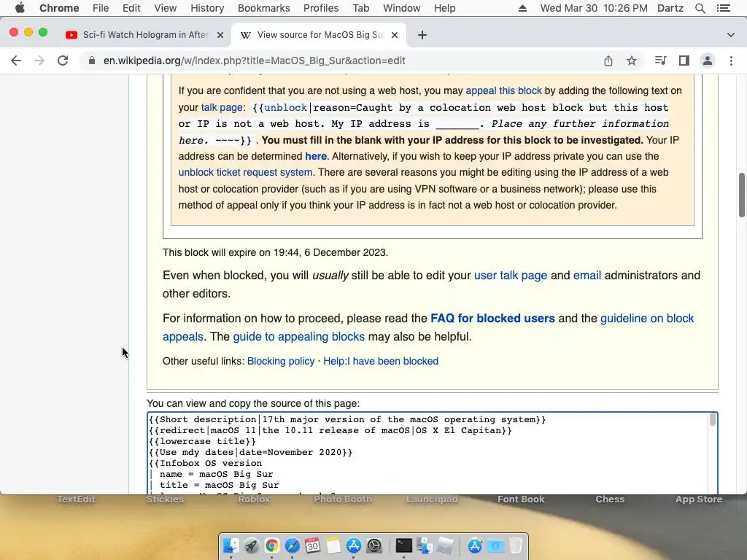Close the View source for MacOS Big Sur tab

pos(395,35)
